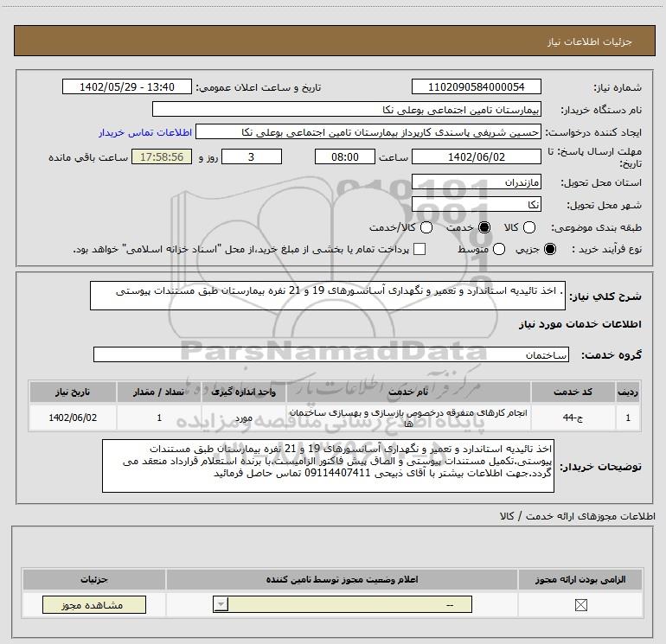
Task: Click the اطلاعات خدمات مورد نیاز heading
Action: tap(580, 324)
